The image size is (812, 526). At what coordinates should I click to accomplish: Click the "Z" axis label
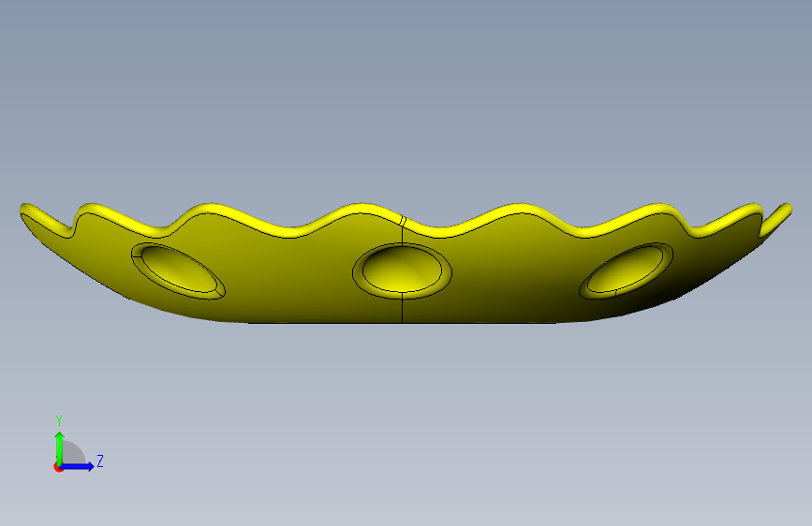point(100,460)
